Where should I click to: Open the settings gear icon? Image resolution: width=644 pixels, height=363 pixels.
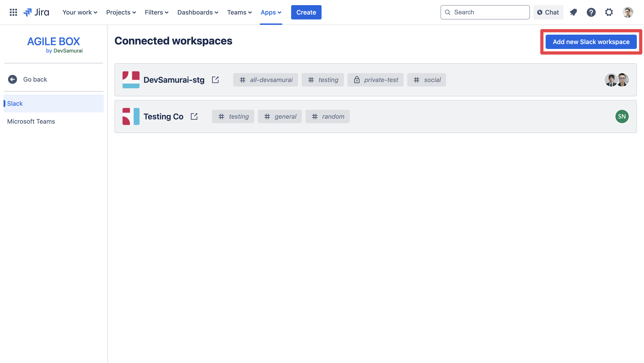609,12
